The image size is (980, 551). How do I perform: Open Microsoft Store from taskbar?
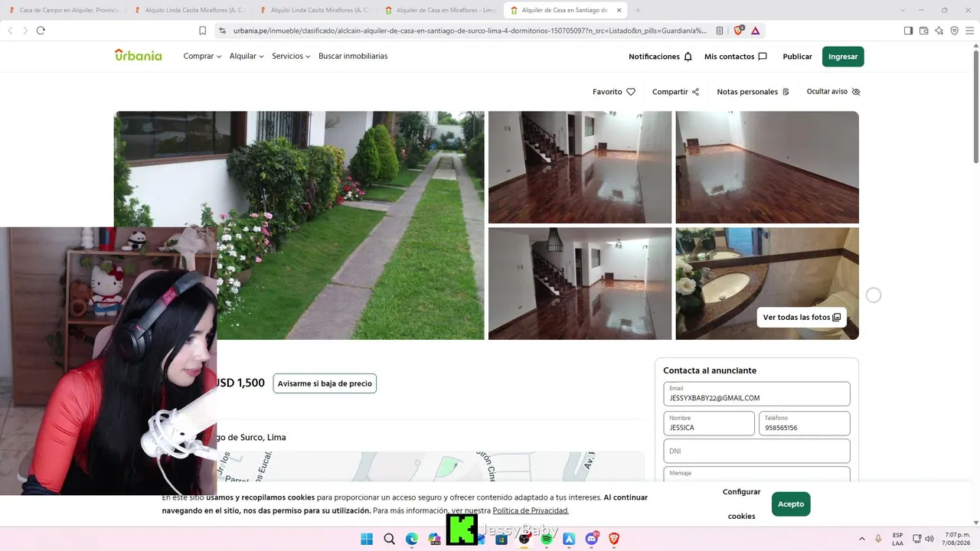[x=501, y=539]
